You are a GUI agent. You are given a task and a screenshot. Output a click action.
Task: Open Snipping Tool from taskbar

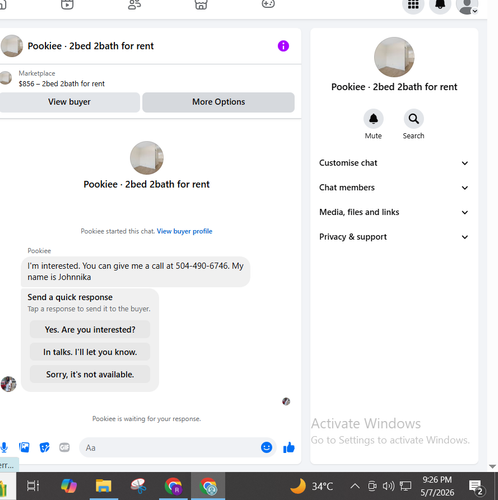139,486
